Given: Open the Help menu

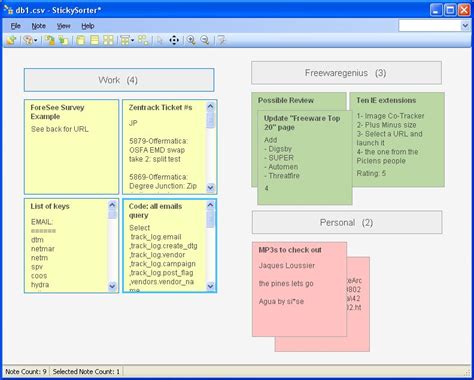Looking at the screenshot, I should coord(88,26).
